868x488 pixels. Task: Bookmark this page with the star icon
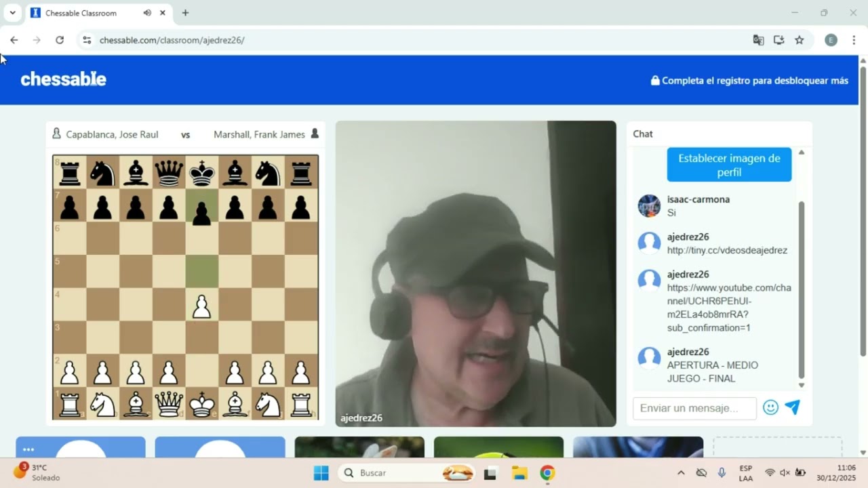click(x=799, y=40)
